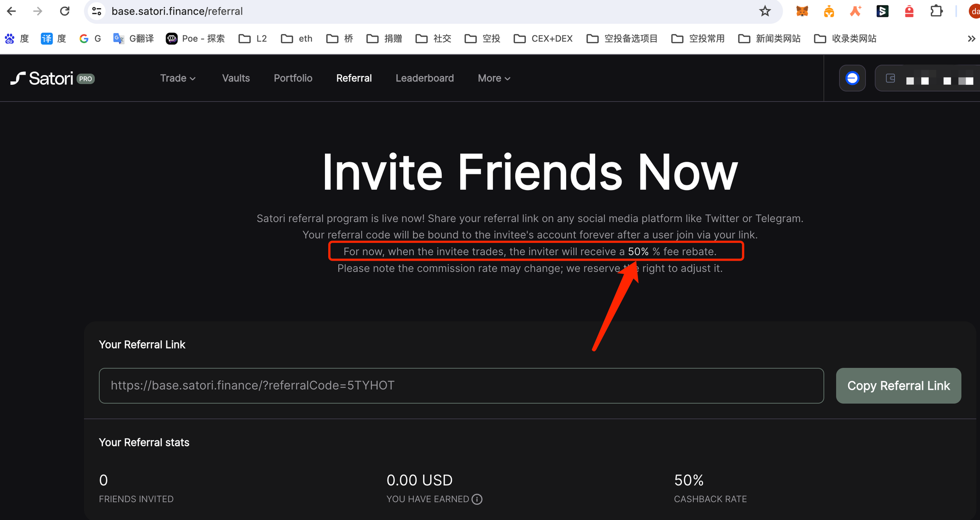Click the bookmark star icon in address bar

tap(765, 11)
